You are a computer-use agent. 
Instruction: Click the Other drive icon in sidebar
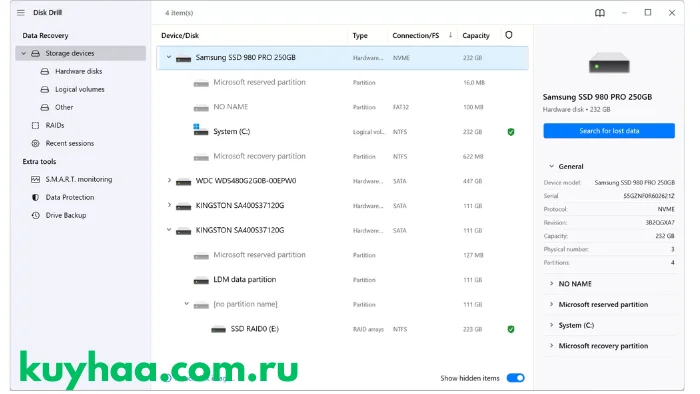point(45,108)
